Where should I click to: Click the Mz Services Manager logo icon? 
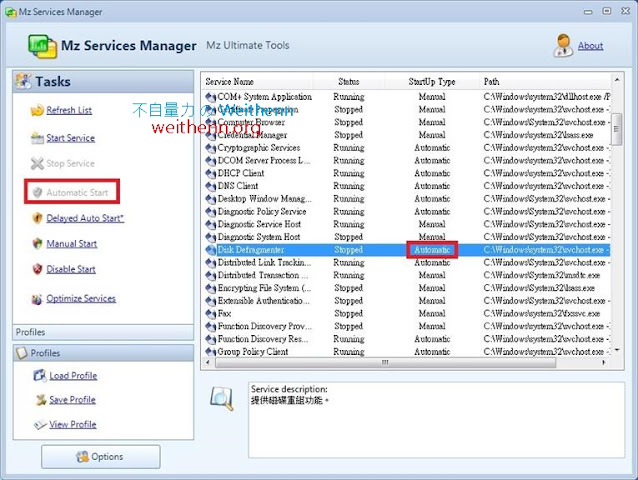click(42, 46)
